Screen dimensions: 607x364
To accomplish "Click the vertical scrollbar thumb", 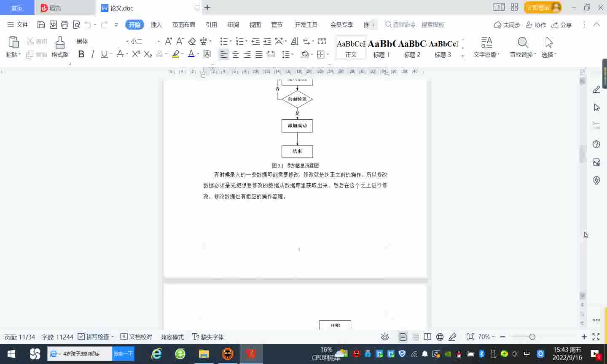I will [x=582, y=154].
